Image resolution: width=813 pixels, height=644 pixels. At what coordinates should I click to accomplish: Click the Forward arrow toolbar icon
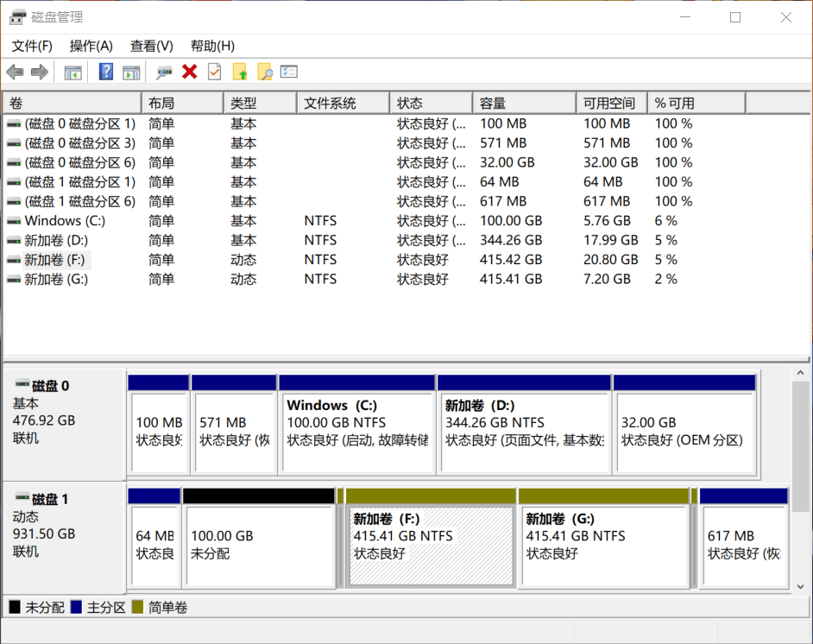40,72
